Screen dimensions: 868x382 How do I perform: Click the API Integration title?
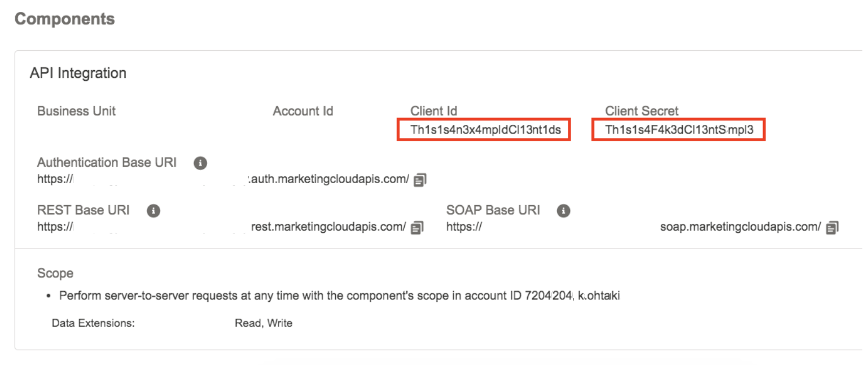[x=78, y=73]
